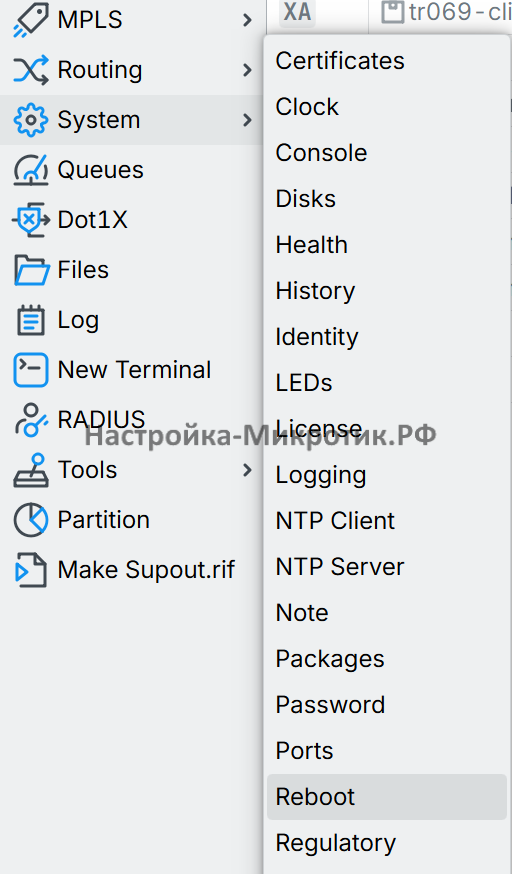Viewport: 512px width, 874px height.
Task: Click the RADIUS user-key icon
Action: [31, 420]
